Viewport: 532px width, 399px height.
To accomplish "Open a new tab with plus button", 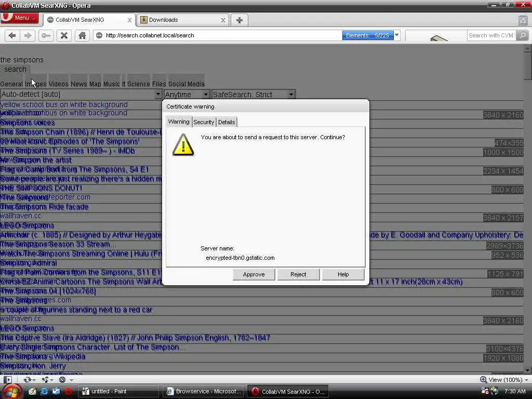I will pyautogui.click(x=240, y=20).
